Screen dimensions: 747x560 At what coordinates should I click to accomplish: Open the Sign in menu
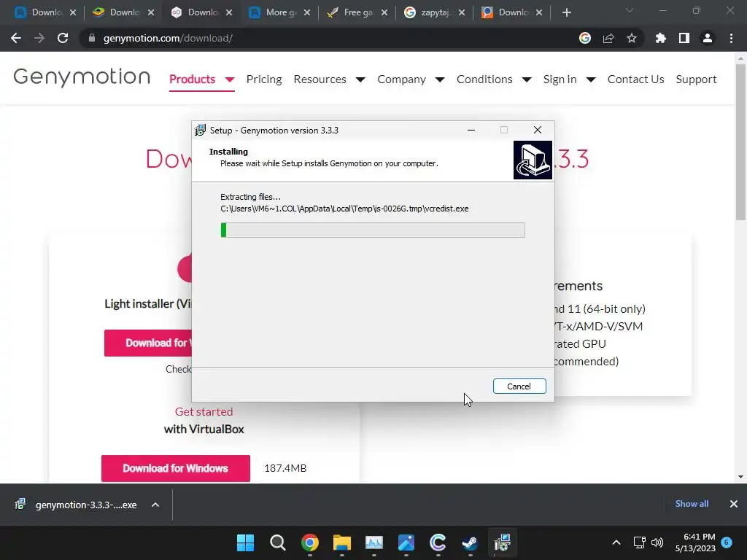[560, 79]
